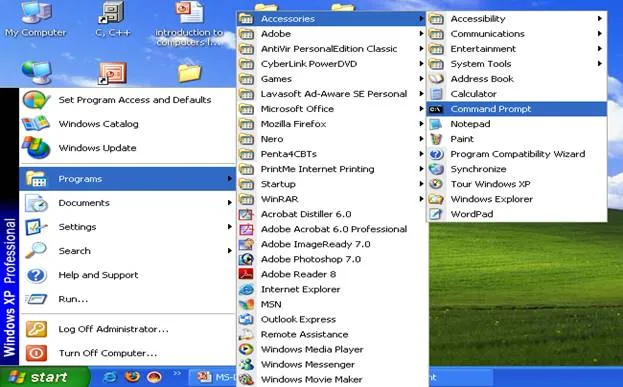The width and height of the screenshot is (623, 387).
Task: Open Adobe Reader 8 icon
Action: [246, 274]
